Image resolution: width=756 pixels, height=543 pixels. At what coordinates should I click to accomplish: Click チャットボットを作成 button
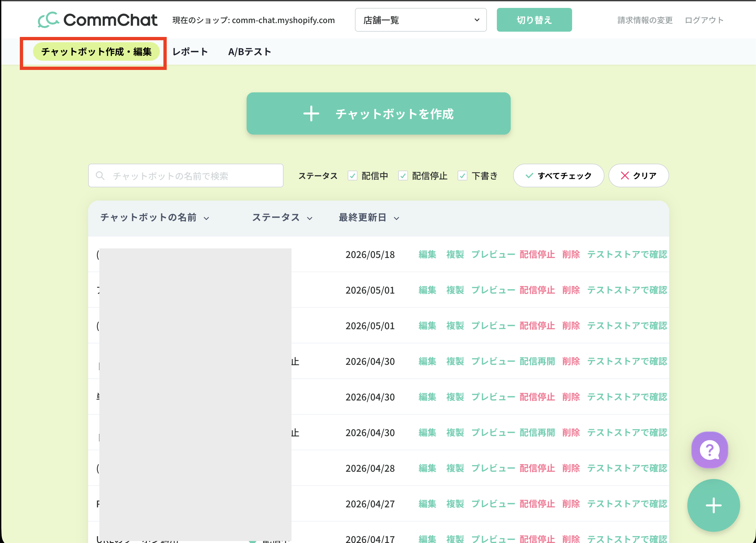378,113
